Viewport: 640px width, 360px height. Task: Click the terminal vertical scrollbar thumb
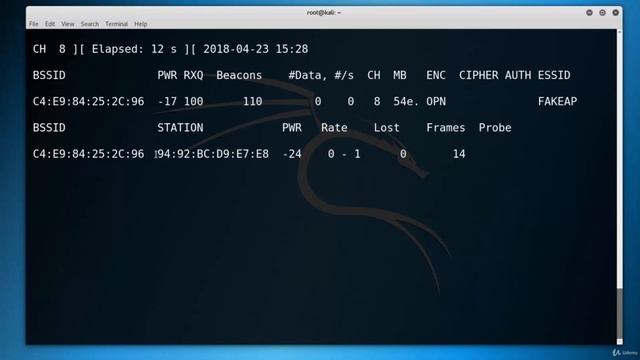click(x=620, y=313)
